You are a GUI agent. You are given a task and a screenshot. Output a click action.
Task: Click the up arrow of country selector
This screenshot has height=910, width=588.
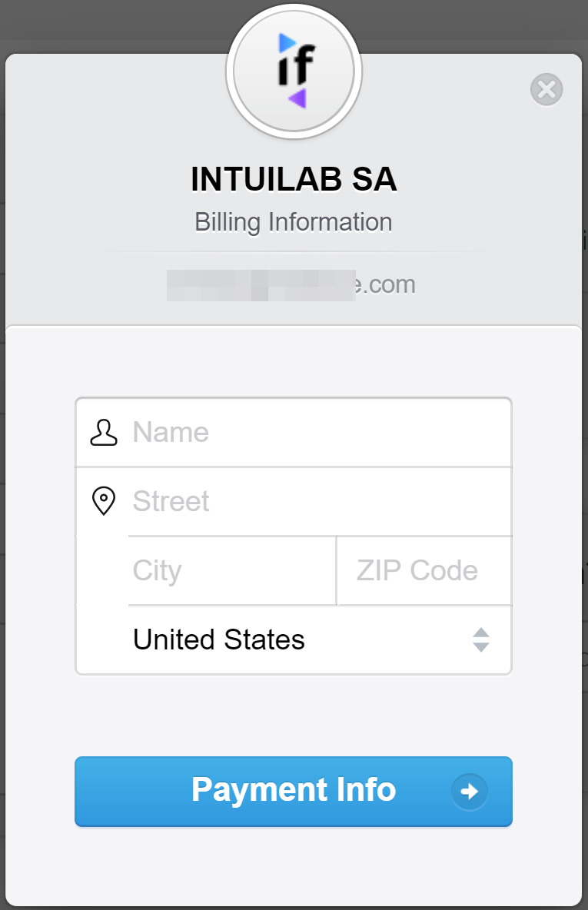point(481,633)
